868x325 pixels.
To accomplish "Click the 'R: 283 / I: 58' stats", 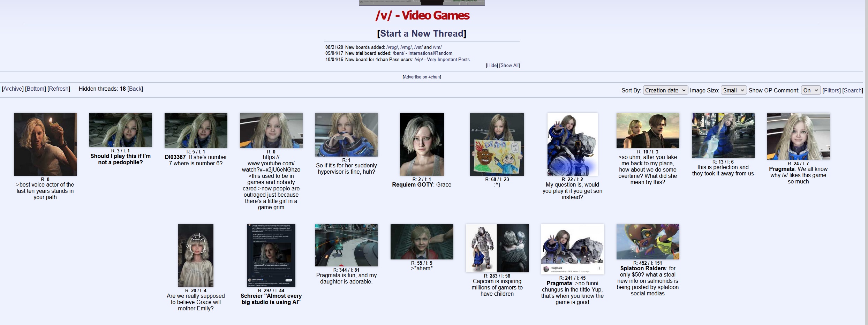I will [x=497, y=276].
